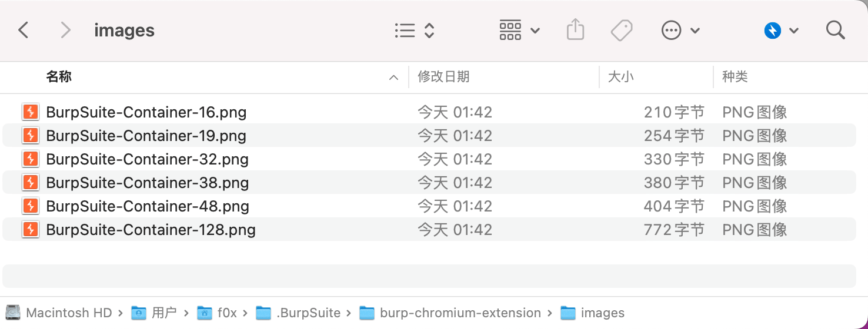Open the list view switcher dropdown
Viewport: 868px width, 329px height.
click(415, 30)
